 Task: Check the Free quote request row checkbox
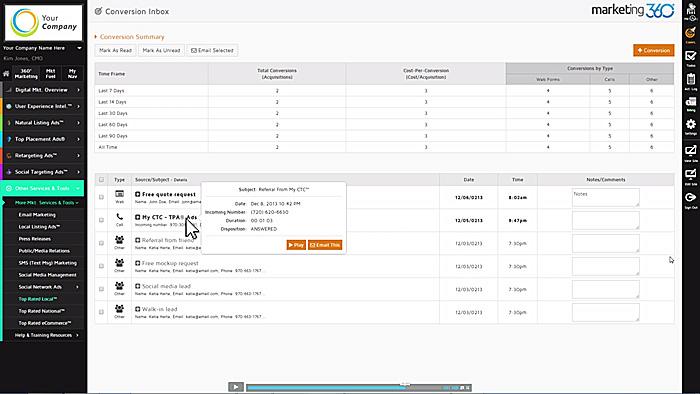(101, 197)
